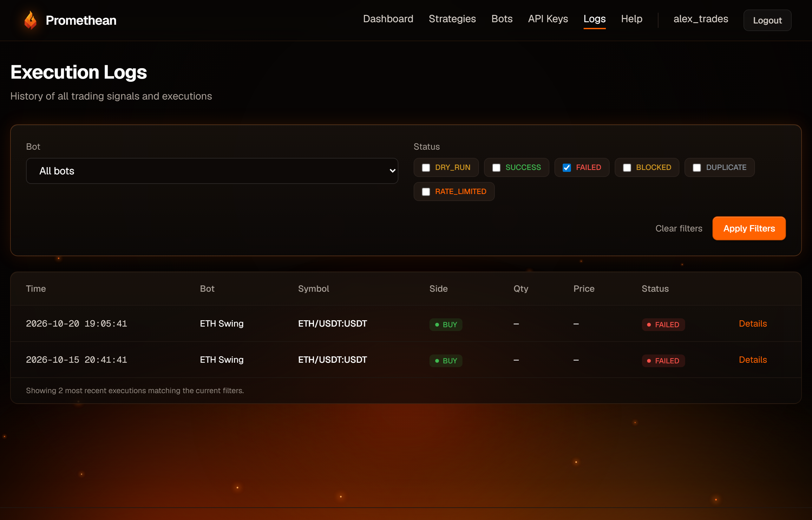Select the Logs nav tab

(x=594, y=19)
